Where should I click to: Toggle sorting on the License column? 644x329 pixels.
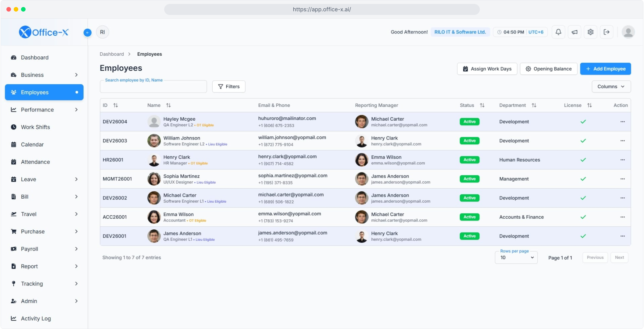[589, 105]
